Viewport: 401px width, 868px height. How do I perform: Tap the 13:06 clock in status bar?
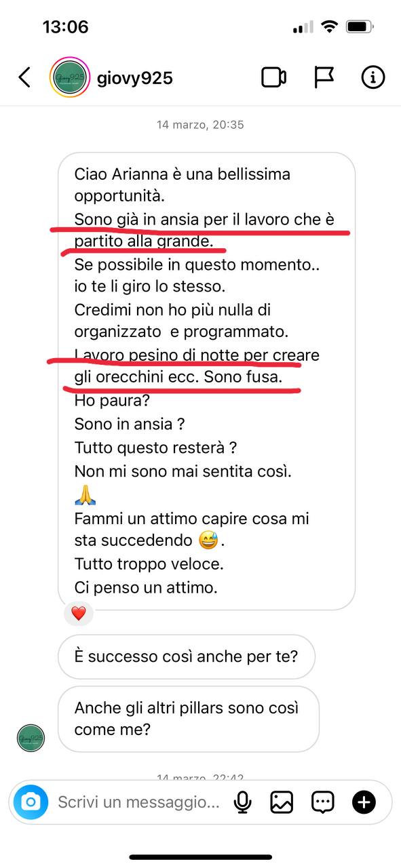(x=66, y=27)
